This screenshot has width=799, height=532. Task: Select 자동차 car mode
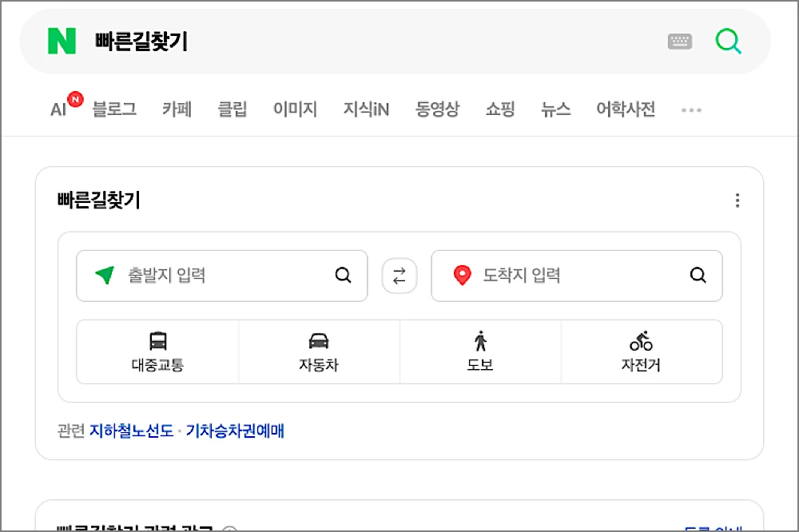319,351
